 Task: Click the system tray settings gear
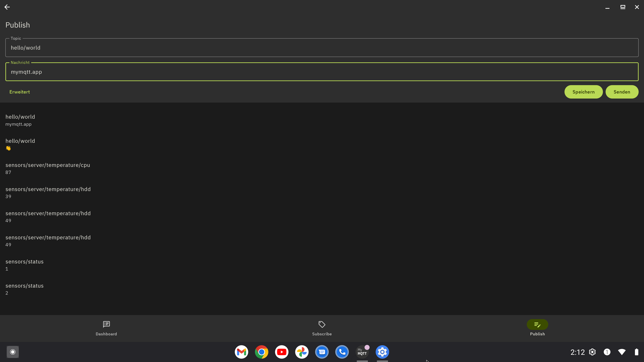click(592, 352)
